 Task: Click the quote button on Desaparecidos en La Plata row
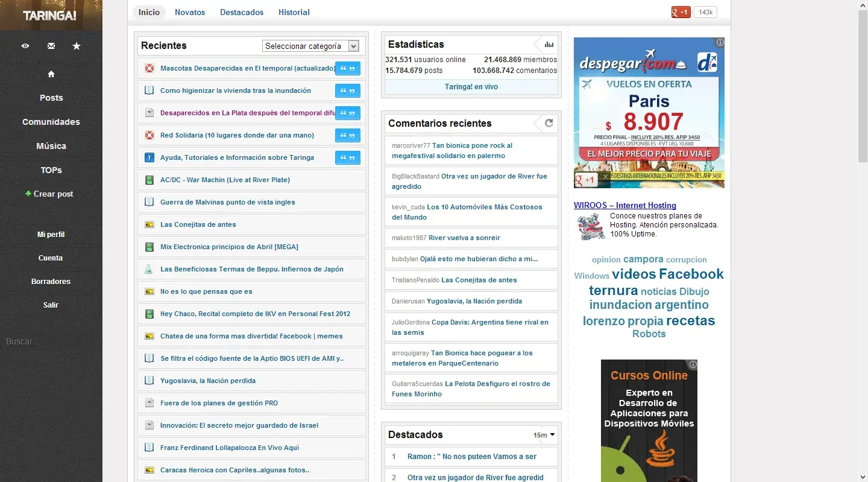[348, 113]
